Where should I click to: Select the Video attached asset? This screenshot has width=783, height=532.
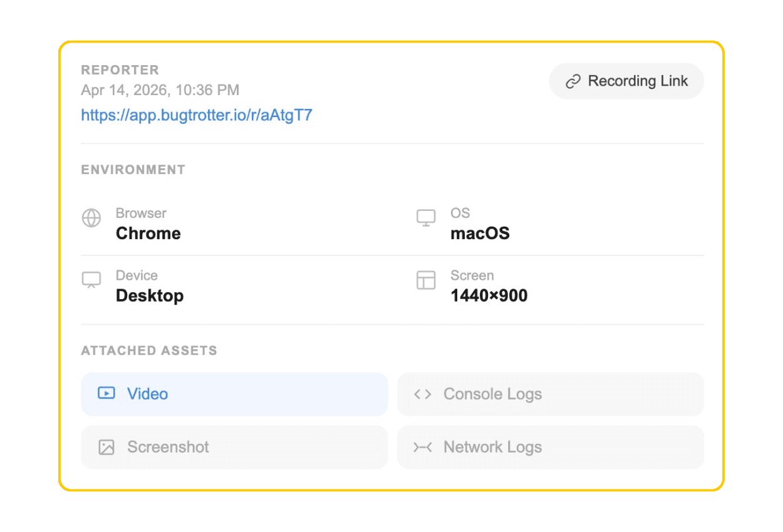coord(234,394)
